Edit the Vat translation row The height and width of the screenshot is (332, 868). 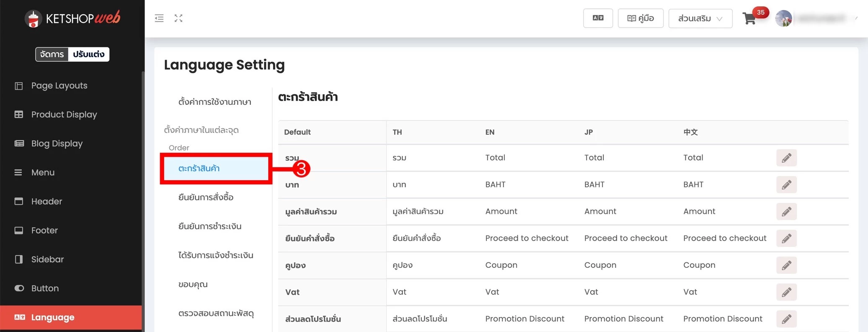click(786, 292)
